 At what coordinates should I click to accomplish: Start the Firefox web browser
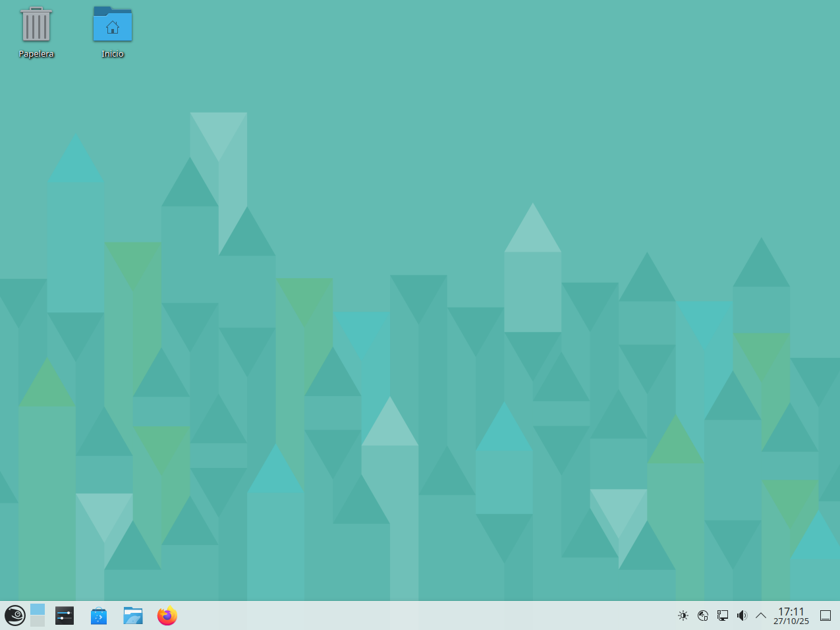(167, 616)
